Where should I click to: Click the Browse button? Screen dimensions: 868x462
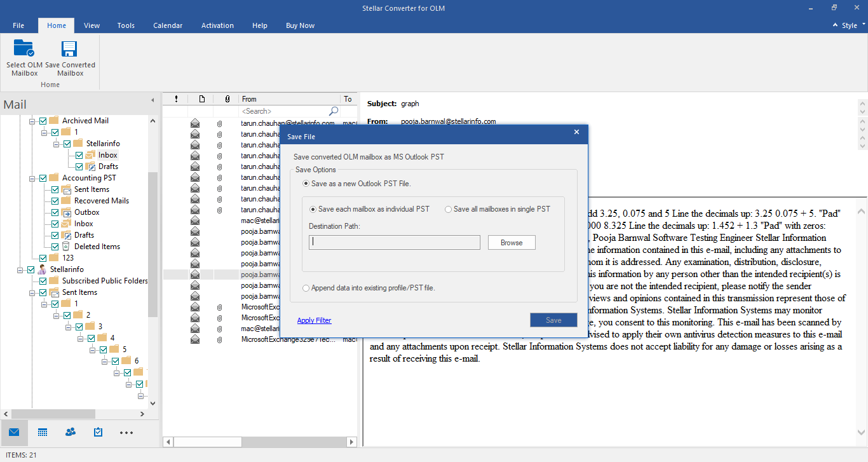click(512, 243)
